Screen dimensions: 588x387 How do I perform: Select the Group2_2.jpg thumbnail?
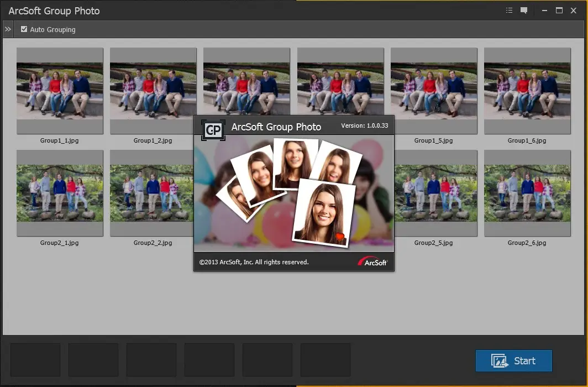[x=152, y=193]
